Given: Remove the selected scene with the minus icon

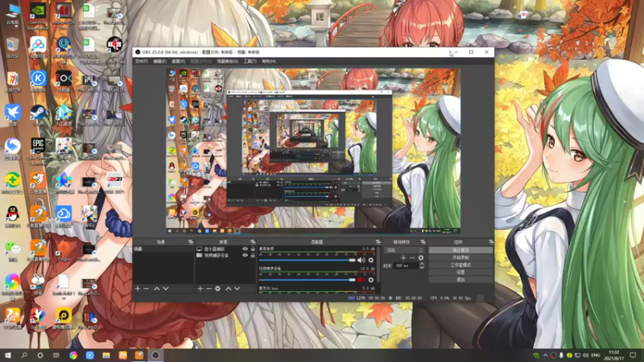Looking at the screenshot, I should tap(147, 289).
